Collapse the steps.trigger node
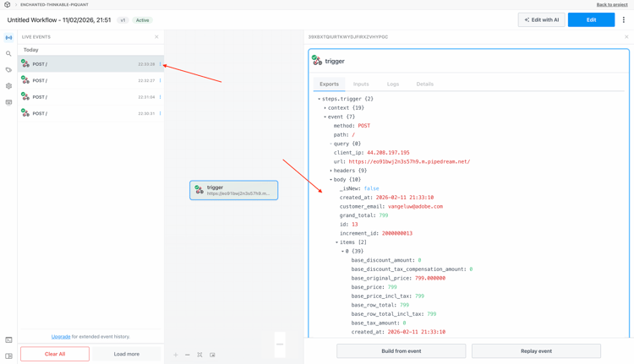 click(x=319, y=99)
